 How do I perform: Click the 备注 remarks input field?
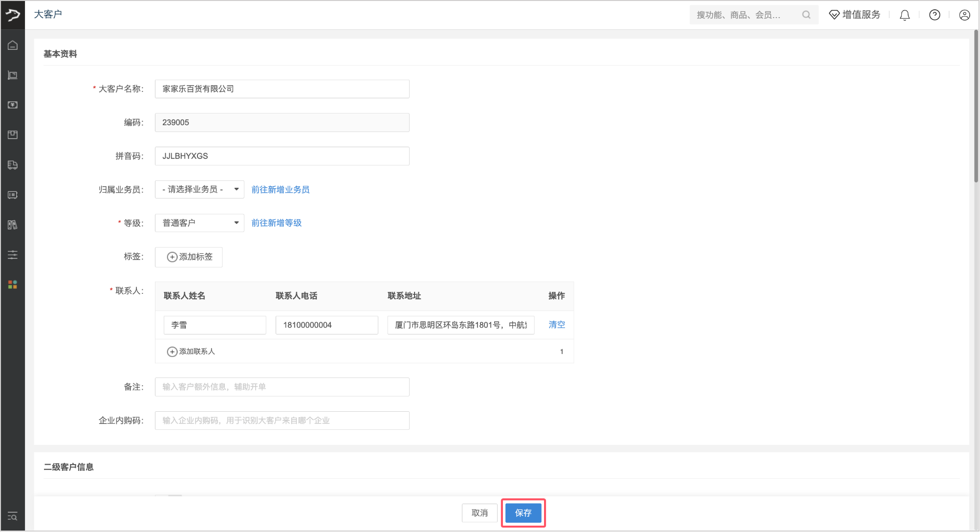pyautogui.click(x=282, y=387)
